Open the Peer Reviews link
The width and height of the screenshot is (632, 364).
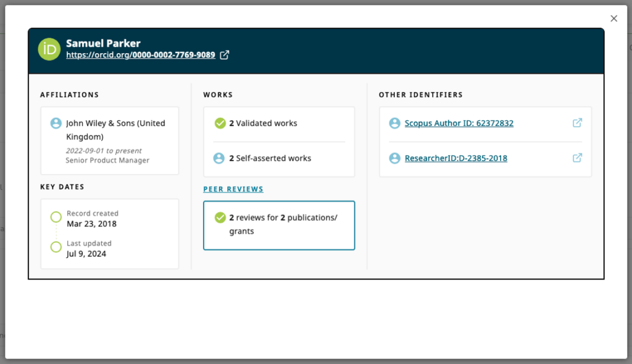233,189
